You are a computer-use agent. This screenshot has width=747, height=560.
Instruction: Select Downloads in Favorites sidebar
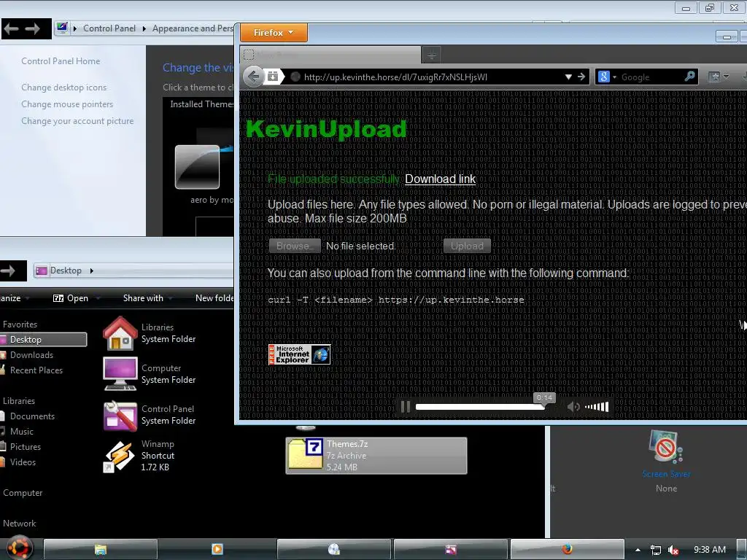tap(31, 355)
